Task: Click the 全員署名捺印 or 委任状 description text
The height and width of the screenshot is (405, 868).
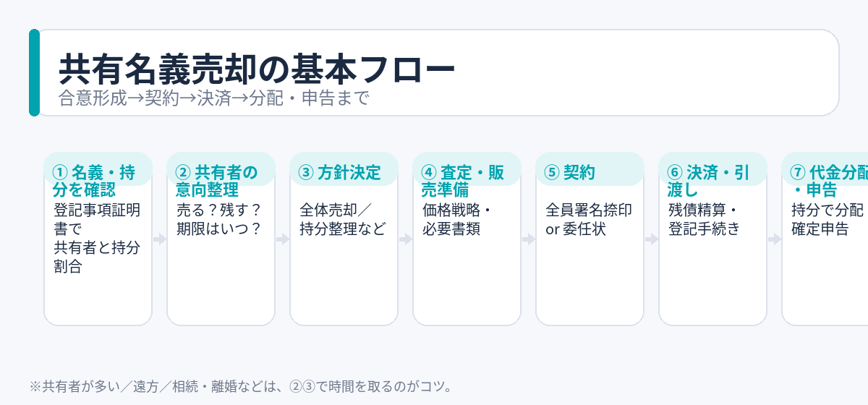Action: [x=589, y=220]
